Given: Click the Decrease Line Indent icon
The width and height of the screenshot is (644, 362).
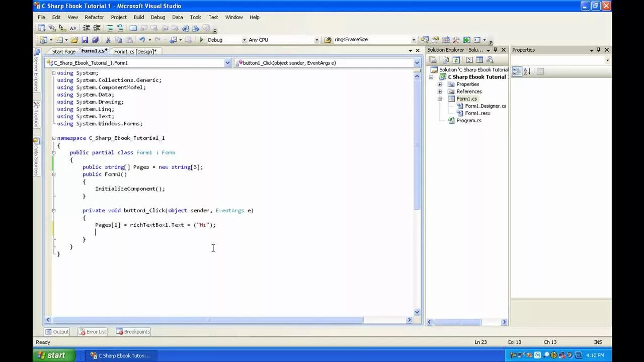Looking at the screenshot, I should [86, 28].
